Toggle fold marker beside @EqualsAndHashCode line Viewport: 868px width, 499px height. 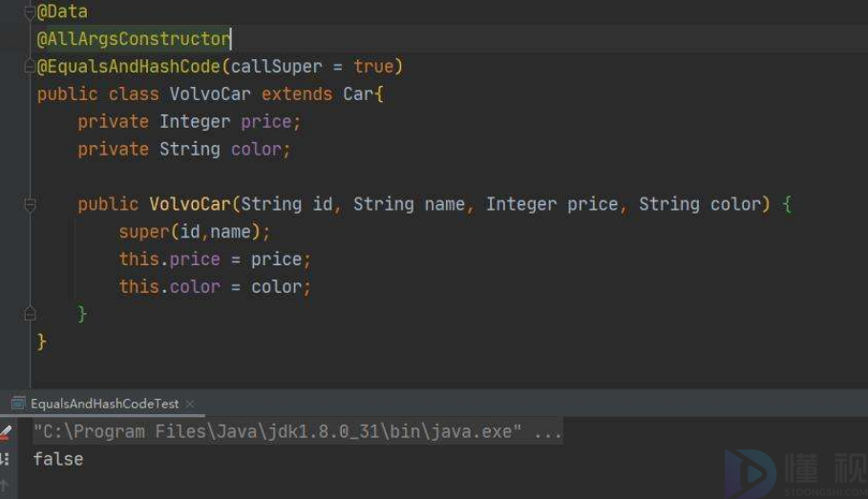point(30,67)
